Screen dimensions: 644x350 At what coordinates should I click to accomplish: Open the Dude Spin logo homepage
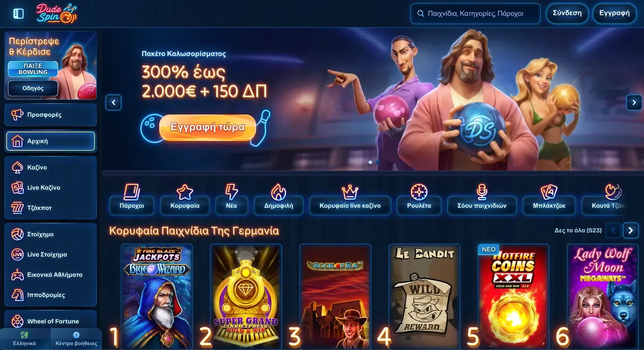click(x=56, y=14)
